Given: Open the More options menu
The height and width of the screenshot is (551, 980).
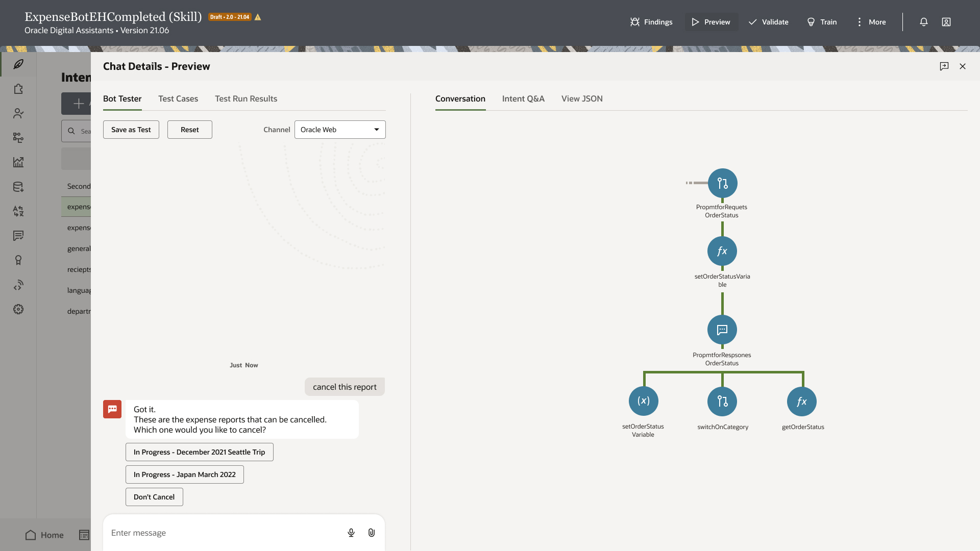Looking at the screenshot, I should 871,22.
